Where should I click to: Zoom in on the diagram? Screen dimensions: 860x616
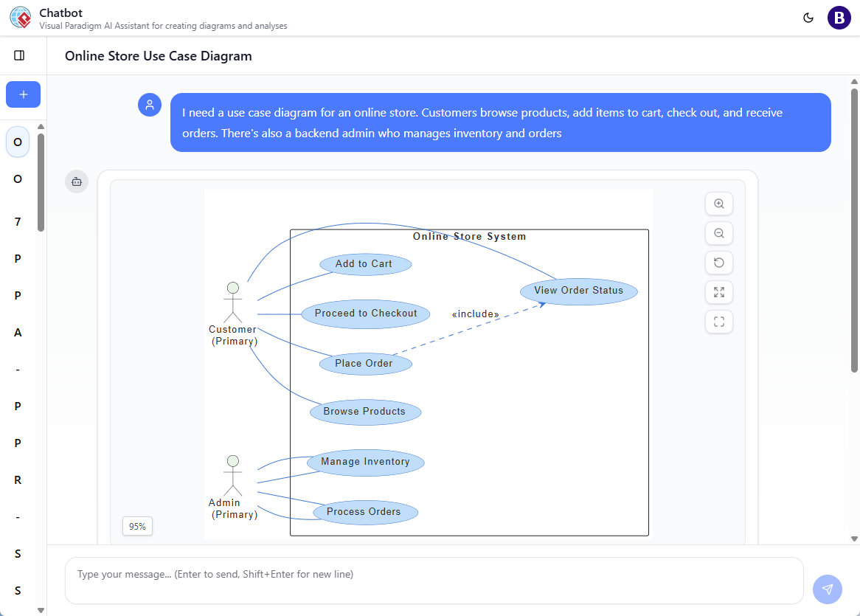tap(718, 204)
